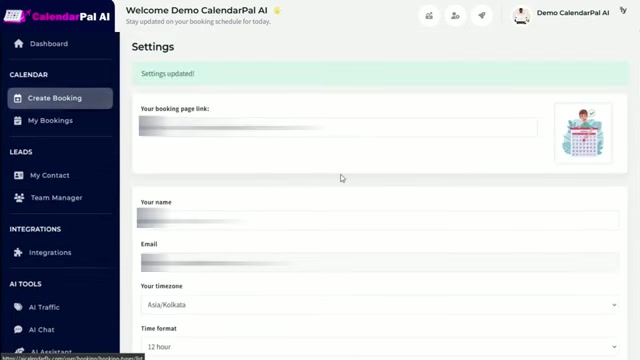Click the Create Booking calendar icon
This screenshot has width=640, height=360.
coord(18,98)
